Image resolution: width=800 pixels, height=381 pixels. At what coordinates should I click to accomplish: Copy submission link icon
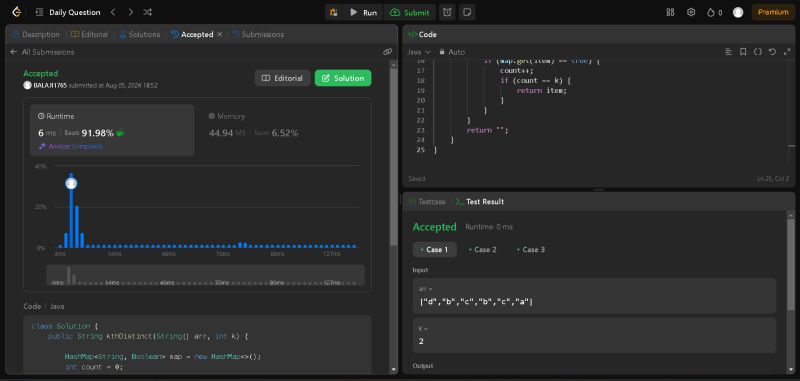387,52
